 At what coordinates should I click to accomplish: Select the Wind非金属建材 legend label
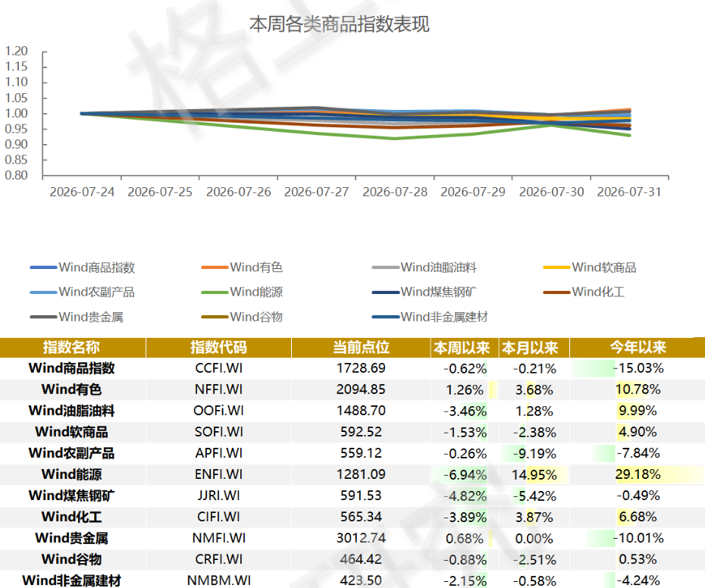point(444,317)
